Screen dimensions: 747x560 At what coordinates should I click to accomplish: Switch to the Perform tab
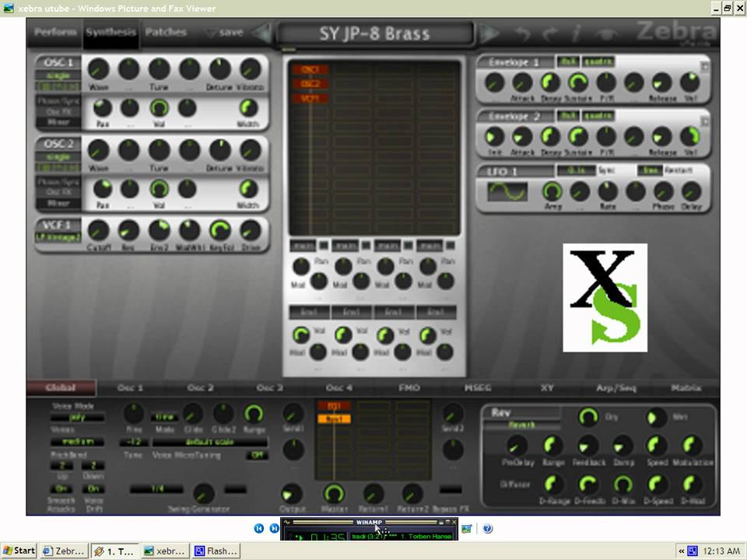tap(55, 33)
